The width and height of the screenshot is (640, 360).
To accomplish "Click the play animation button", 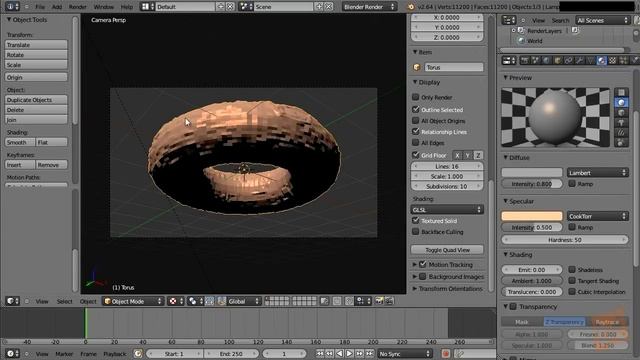I will click(x=349, y=353).
